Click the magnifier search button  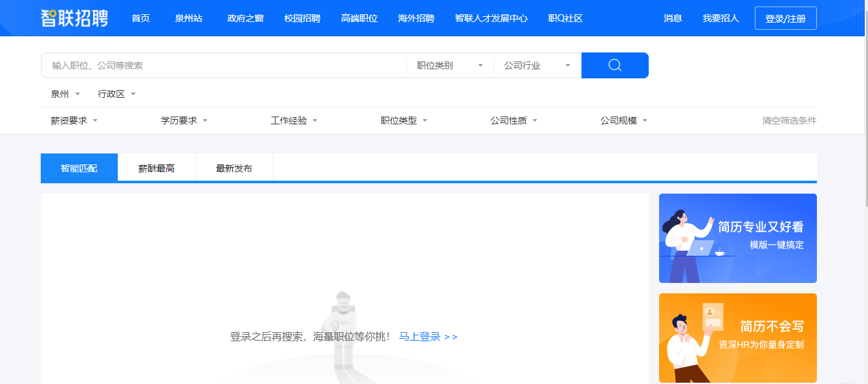click(x=614, y=65)
